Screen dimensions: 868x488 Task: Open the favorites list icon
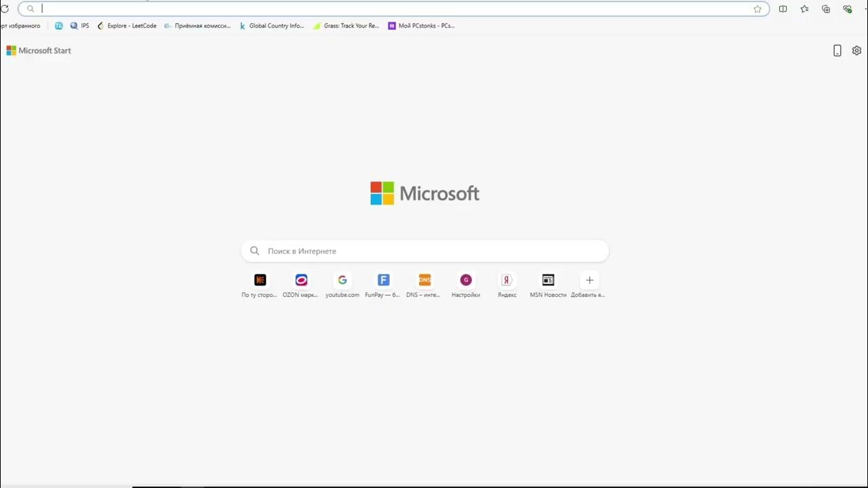click(804, 9)
